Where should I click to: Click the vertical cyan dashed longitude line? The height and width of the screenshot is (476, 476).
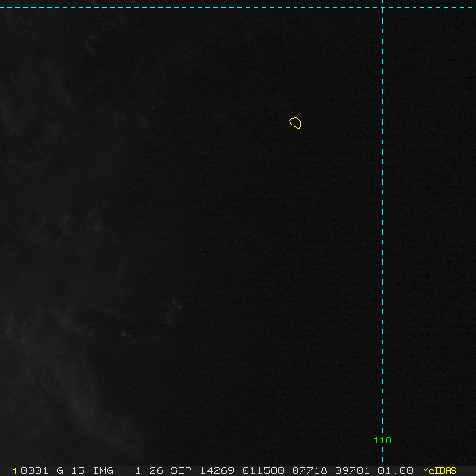click(383, 231)
